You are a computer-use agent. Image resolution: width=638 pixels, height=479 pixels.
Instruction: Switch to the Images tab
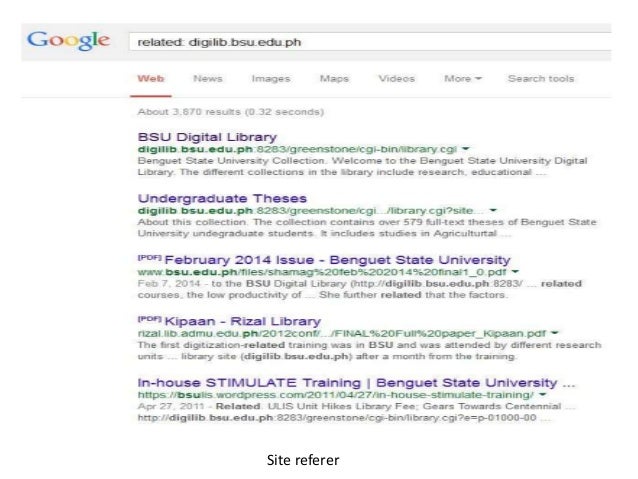271,79
